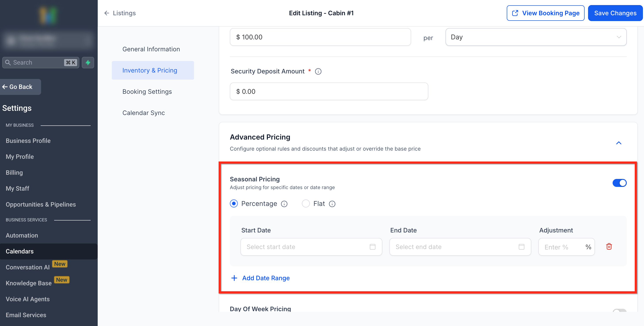Select the Percentage radio button

234,204
